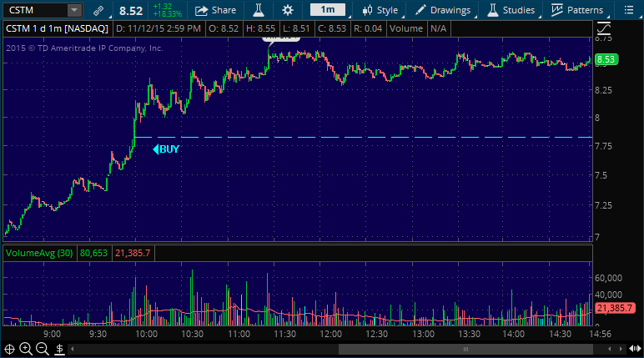Click the range value R: 0.04
This screenshot has width=644, height=358.
click(x=368, y=28)
